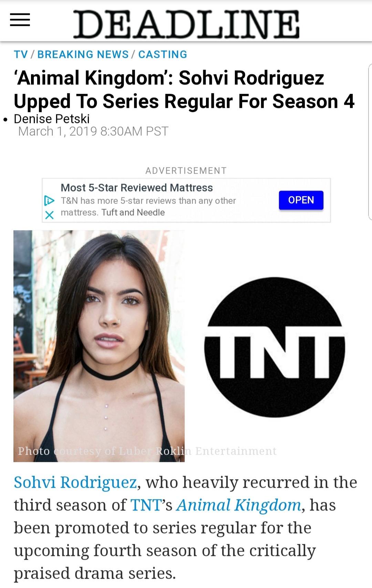Tap the TNT network logo image

point(275,347)
